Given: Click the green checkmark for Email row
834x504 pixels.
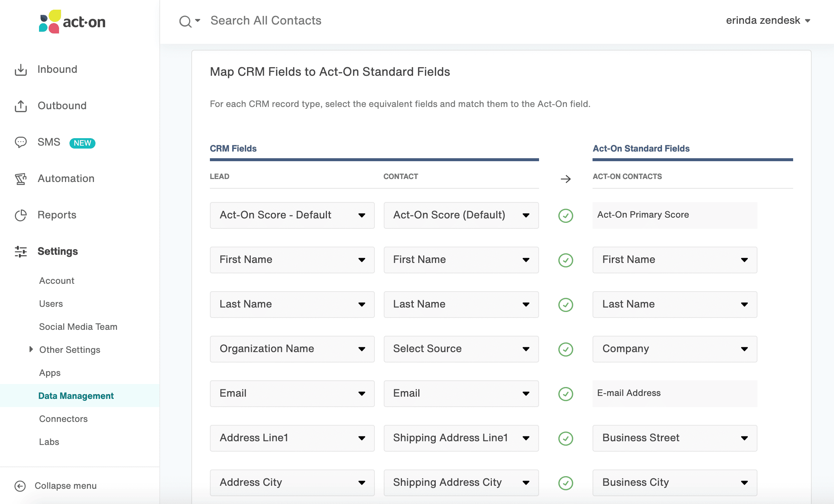Looking at the screenshot, I should point(565,394).
